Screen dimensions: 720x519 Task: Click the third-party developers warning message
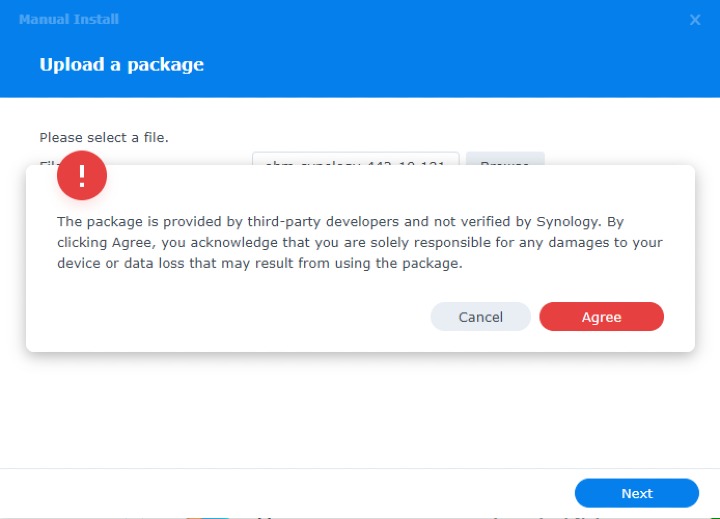coord(359,242)
